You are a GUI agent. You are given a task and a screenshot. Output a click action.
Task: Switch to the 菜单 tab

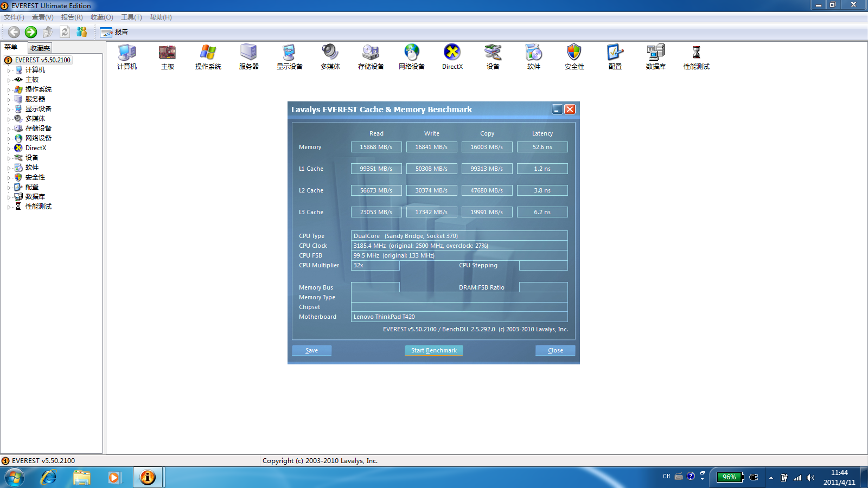[x=12, y=47]
